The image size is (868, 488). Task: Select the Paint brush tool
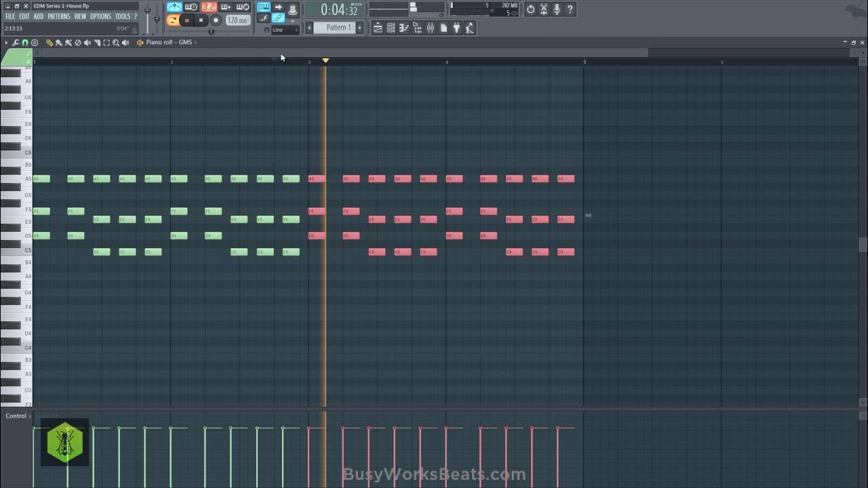(x=58, y=42)
